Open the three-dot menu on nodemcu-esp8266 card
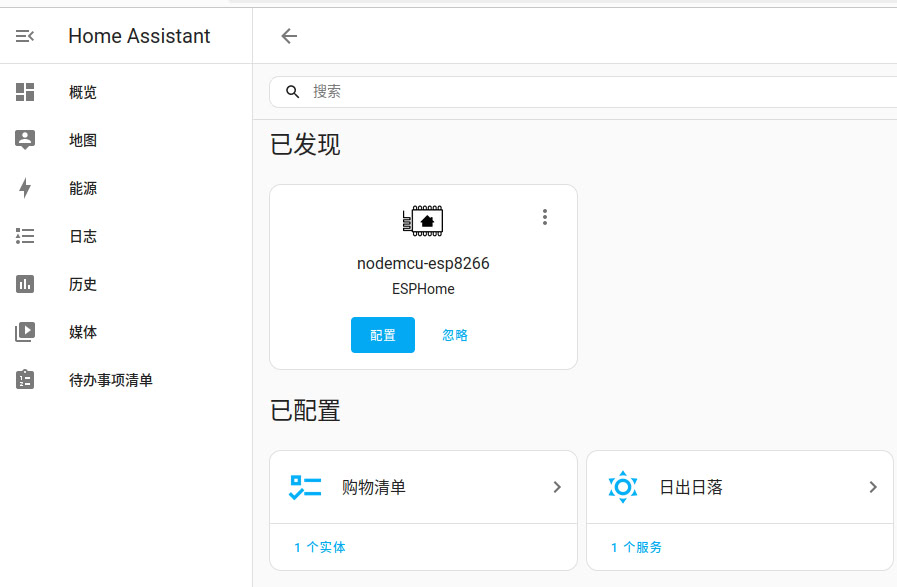Image resolution: width=897 pixels, height=587 pixels. pyautogui.click(x=545, y=216)
